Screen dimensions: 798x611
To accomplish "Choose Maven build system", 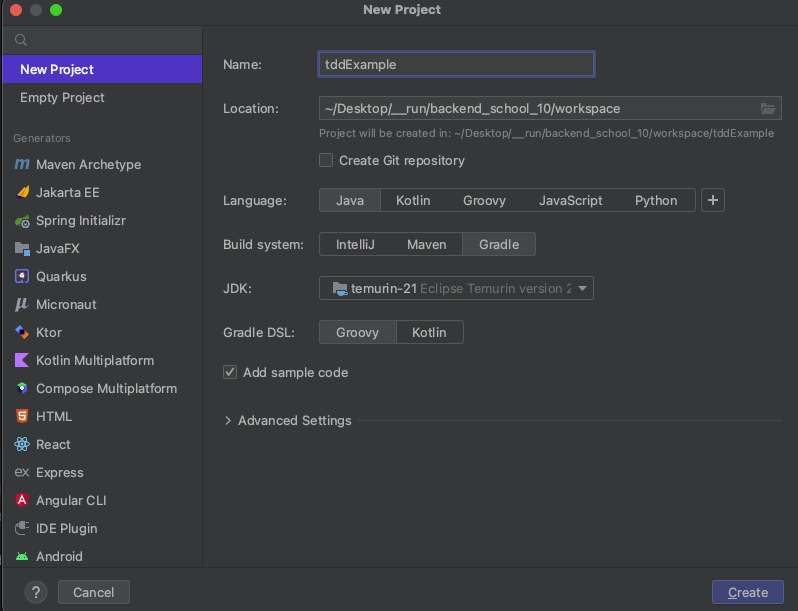I will pos(426,244).
